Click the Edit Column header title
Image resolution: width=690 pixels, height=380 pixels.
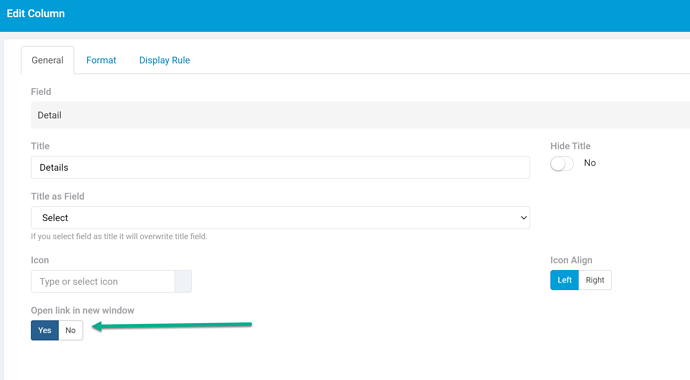click(36, 14)
